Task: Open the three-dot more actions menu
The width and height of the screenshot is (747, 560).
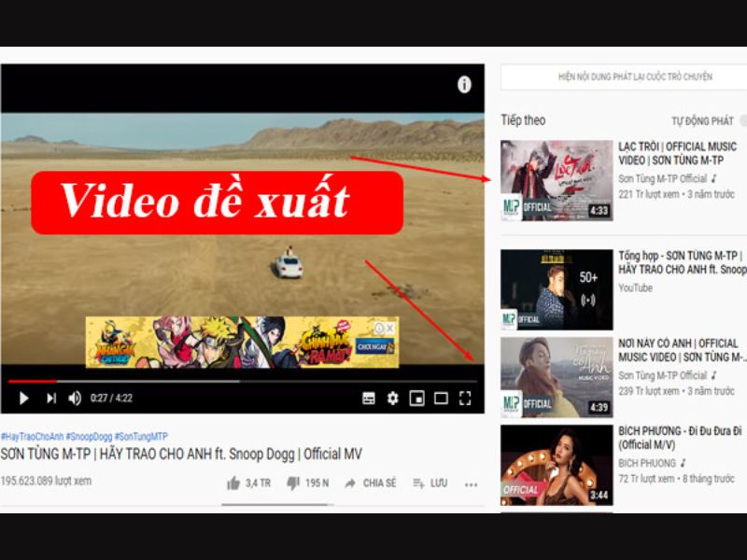Action: pos(471,484)
